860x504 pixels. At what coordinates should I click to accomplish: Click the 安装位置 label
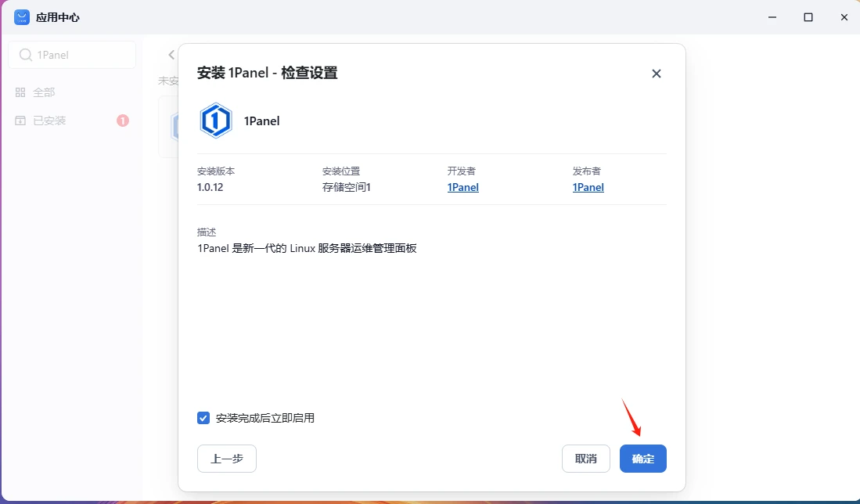coord(341,171)
